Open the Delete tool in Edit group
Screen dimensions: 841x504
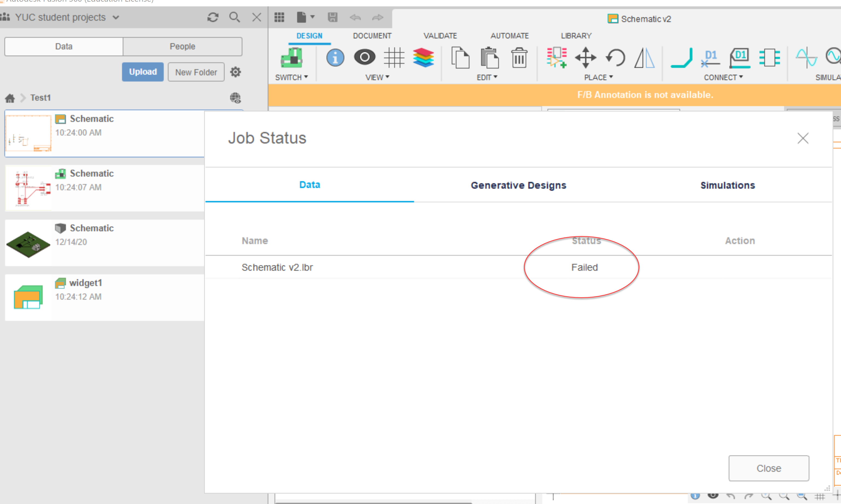(x=519, y=58)
